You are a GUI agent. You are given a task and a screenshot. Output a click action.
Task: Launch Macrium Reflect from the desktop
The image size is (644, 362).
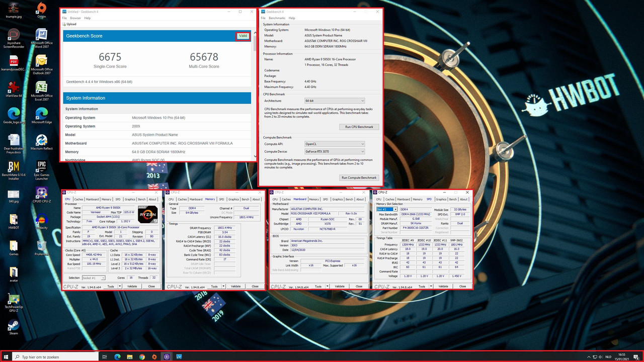pos(42,142)
